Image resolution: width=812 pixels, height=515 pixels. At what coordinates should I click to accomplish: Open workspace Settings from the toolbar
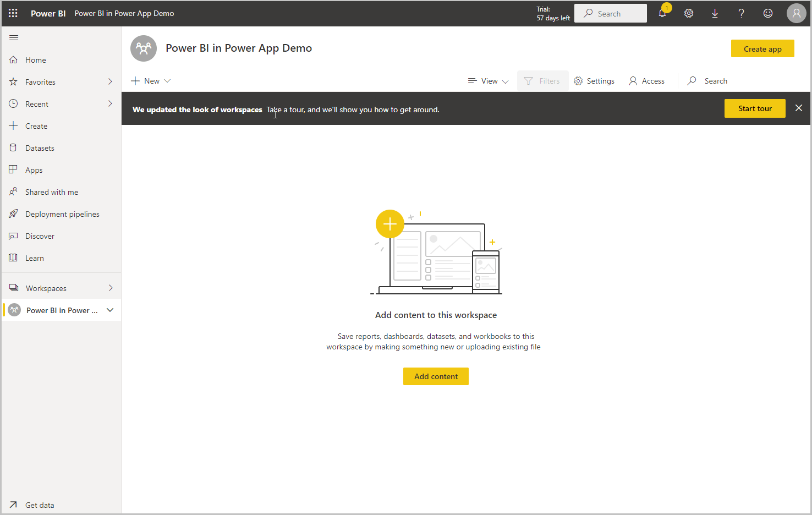[x=594, y=81]
